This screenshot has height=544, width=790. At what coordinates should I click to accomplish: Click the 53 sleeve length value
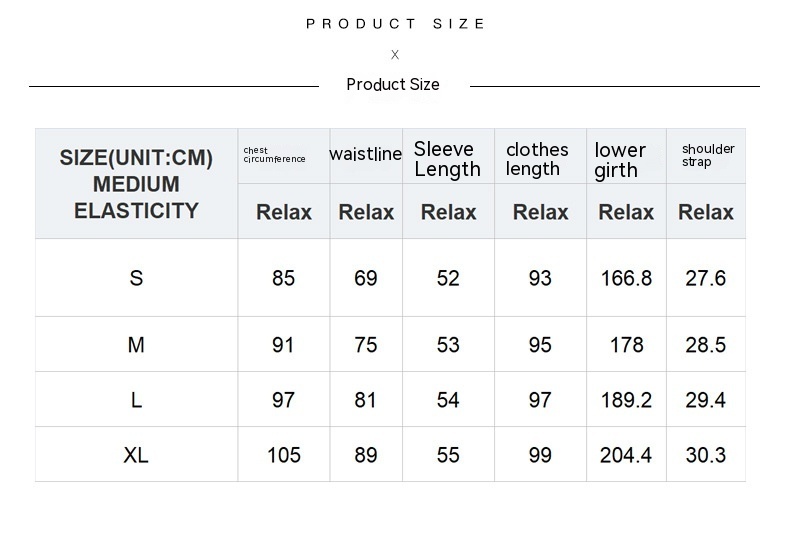click(x=448, y=345)
